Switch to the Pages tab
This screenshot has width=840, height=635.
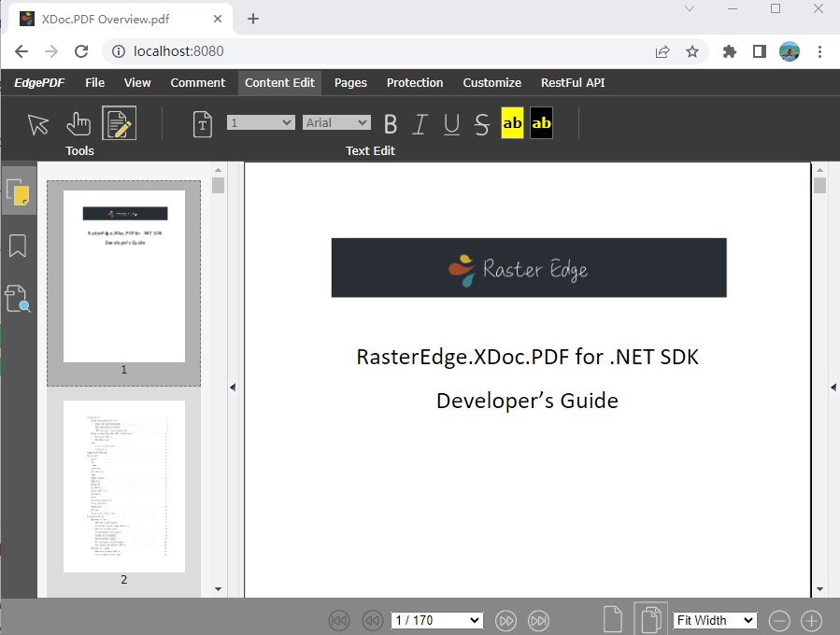(349, 82)
